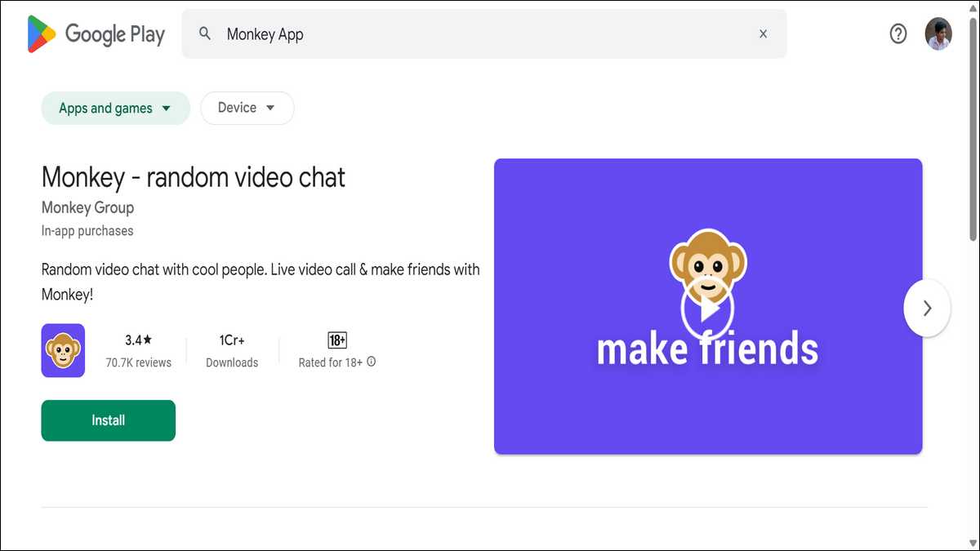The width and height of the screenshot is (980, 551).
Task: Click the Rated for 18+ label
Action: [x=331, y=362]
